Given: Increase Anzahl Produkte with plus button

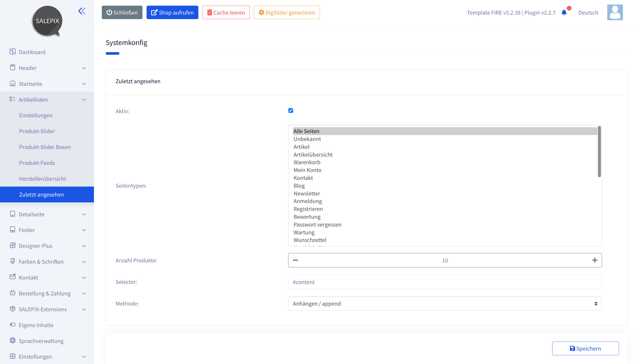Looking at the screenshot, I should click(595, 260).
